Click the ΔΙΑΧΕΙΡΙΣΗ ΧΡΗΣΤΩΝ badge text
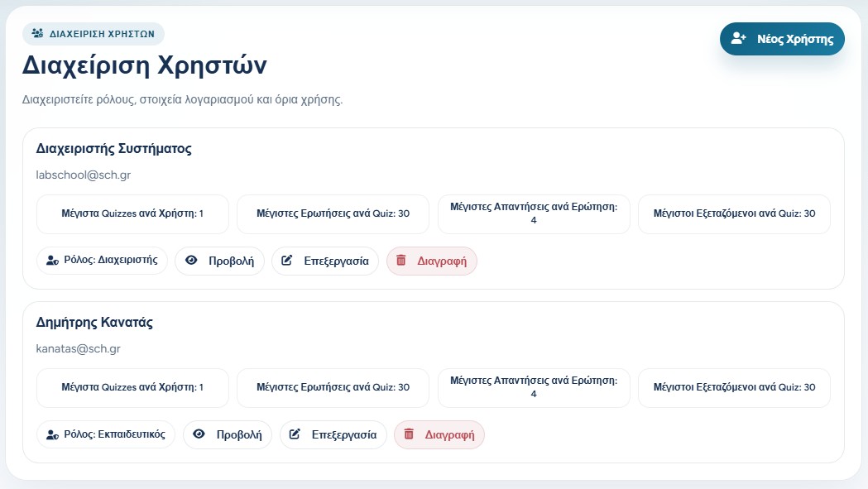The height and width of the screenshot is (489, 868). click(x=102, y=34)
